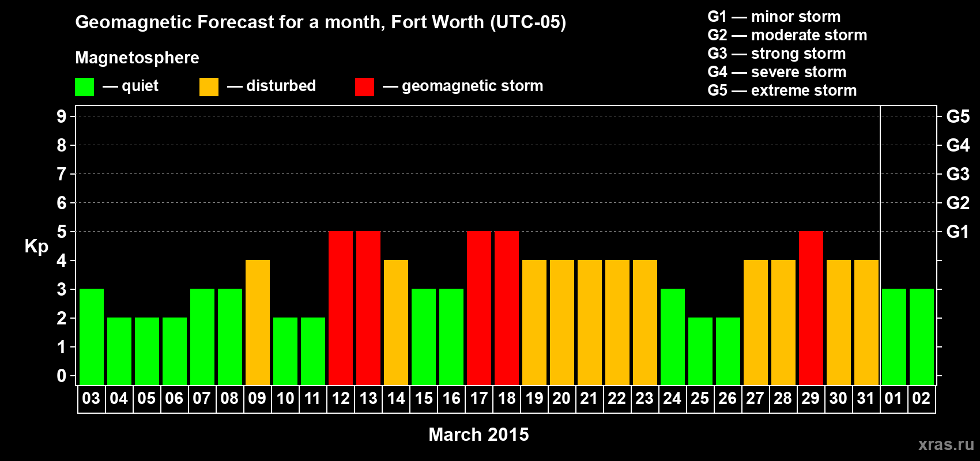
Task: Click the Kp axis label
Action: pos(36,247)
